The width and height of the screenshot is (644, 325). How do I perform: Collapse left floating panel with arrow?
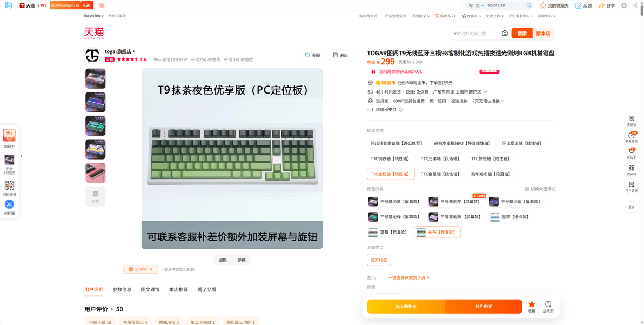tap(22, 156)
